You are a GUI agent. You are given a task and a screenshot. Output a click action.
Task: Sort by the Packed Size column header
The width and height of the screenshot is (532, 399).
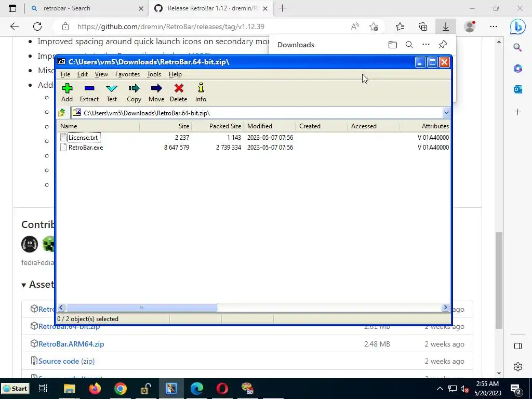click(x=218, y=126)
